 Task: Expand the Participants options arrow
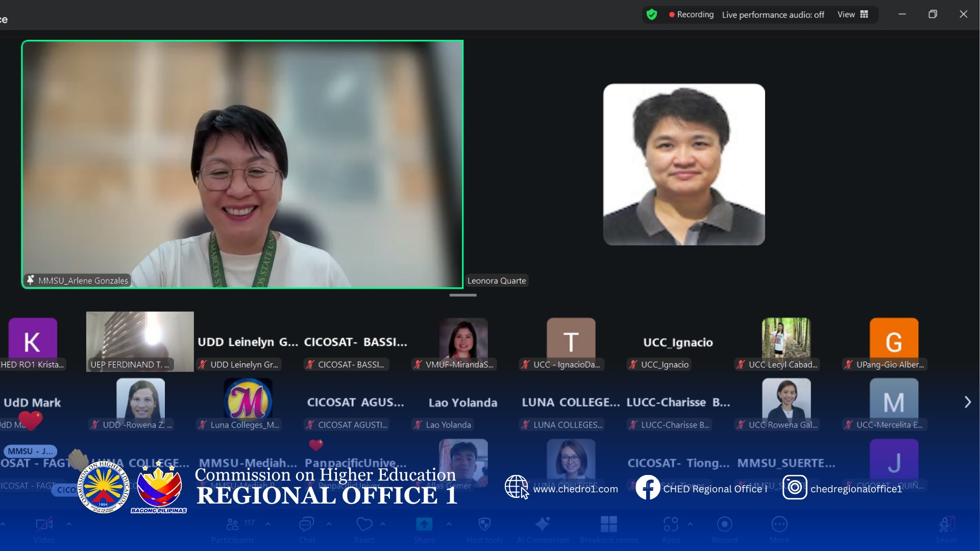click(x=268, y=524)
